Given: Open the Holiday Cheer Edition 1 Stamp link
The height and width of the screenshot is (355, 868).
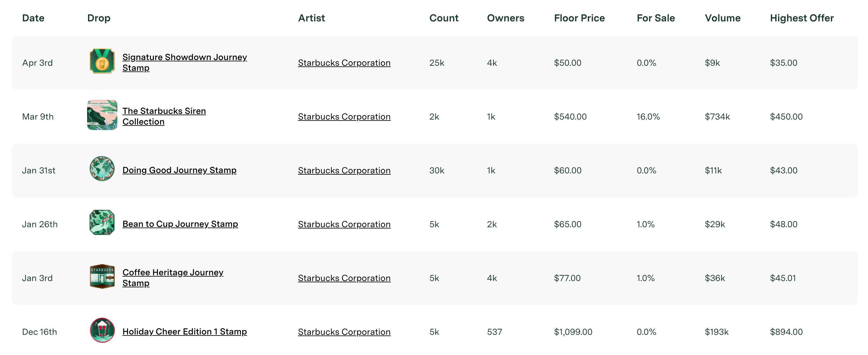Looking at the screenshot, I should [x=184, y=332].
